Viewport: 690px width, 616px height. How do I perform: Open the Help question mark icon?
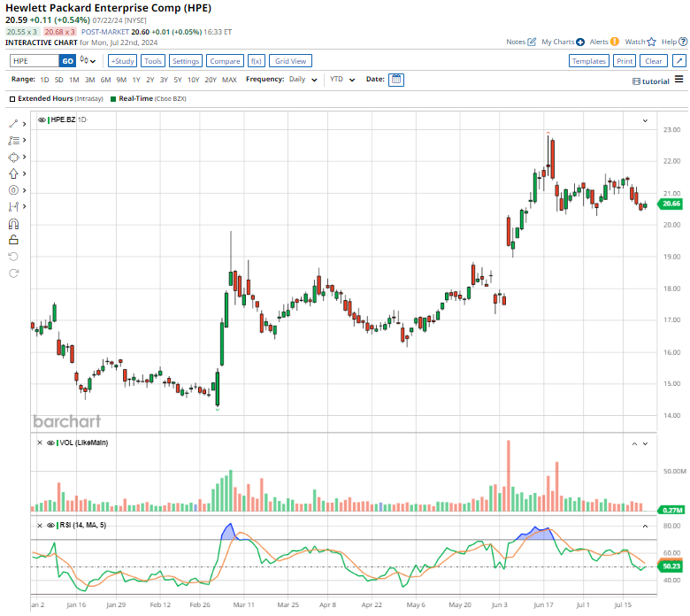coord(682,42)
